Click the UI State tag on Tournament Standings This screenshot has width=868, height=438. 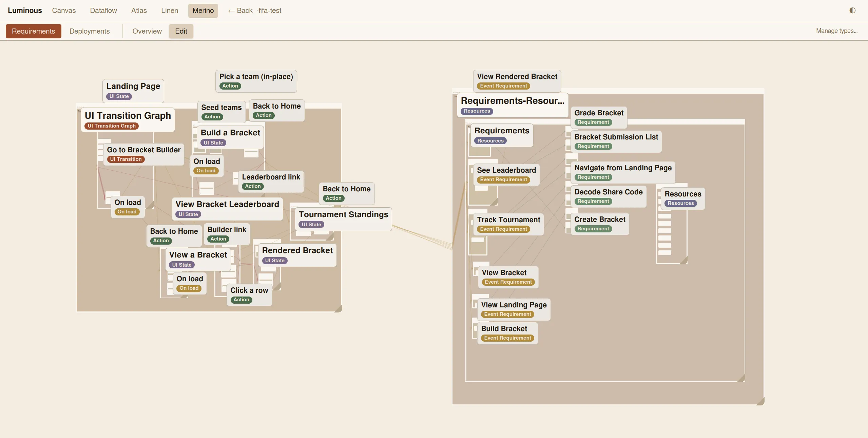(x=311, y=225)
